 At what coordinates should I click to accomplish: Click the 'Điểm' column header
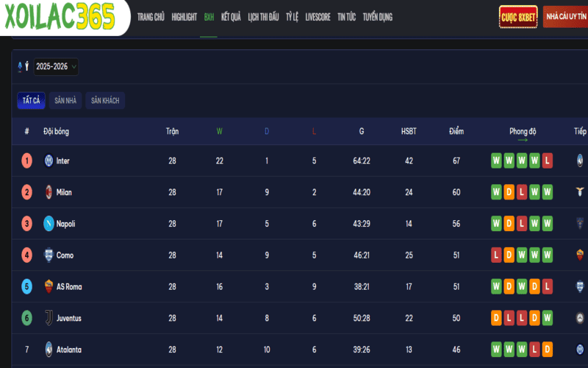[456, 132]
